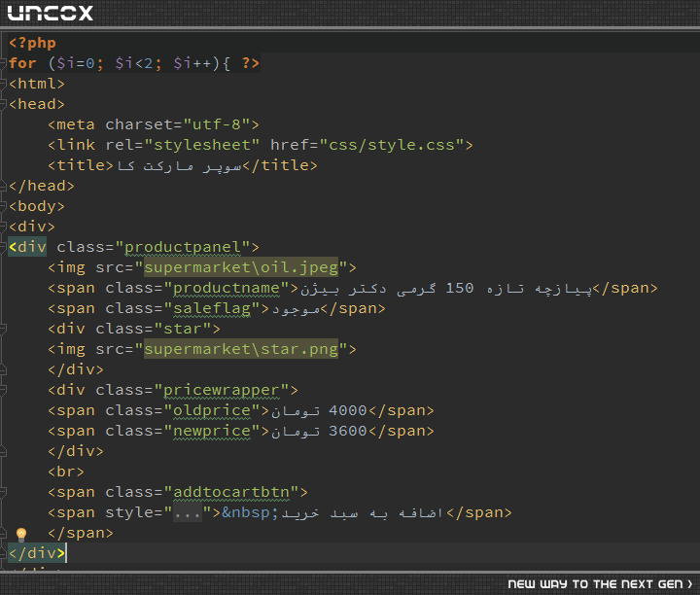Collapse the pricewrapper div fold marker
Viewport: 700px width, 595px height.
point(3,390)
